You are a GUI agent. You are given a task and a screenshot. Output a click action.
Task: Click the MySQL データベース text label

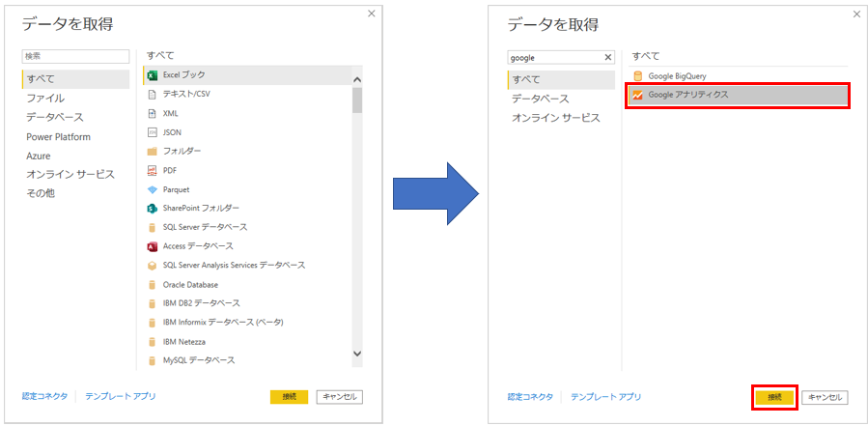(199, 360)
